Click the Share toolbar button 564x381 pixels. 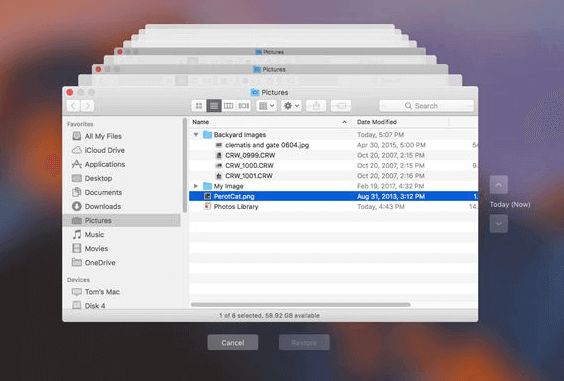316,106
